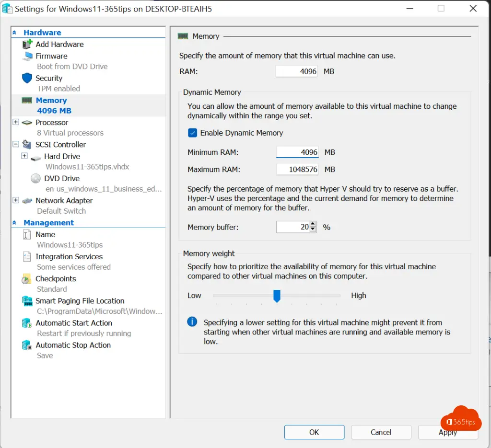Increase Memory buffer with up arrow
This screenshot has height=448, width=491.
pyautogui.click(x=313, y=224)
